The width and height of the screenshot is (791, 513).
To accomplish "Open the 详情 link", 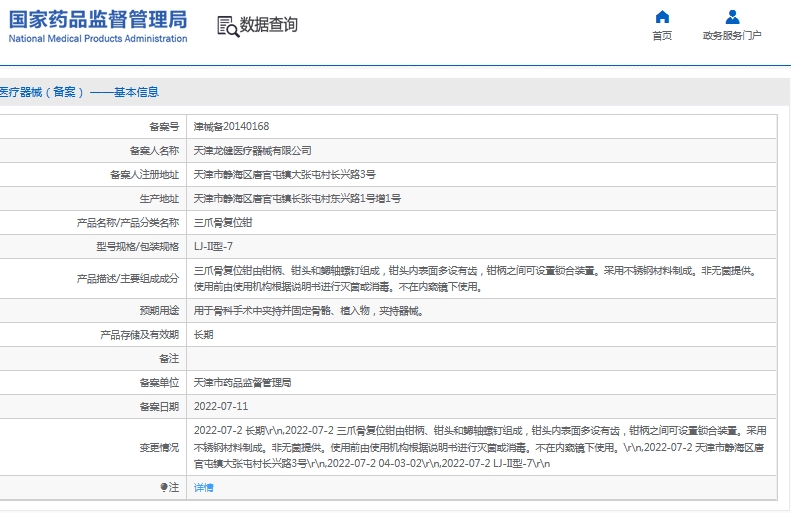I will click(x=203, y=487).
